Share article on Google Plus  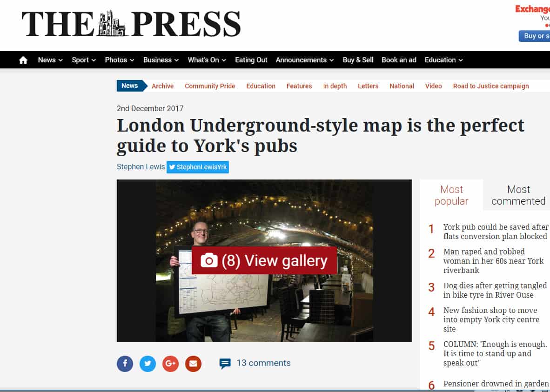(x=170, y=364)
